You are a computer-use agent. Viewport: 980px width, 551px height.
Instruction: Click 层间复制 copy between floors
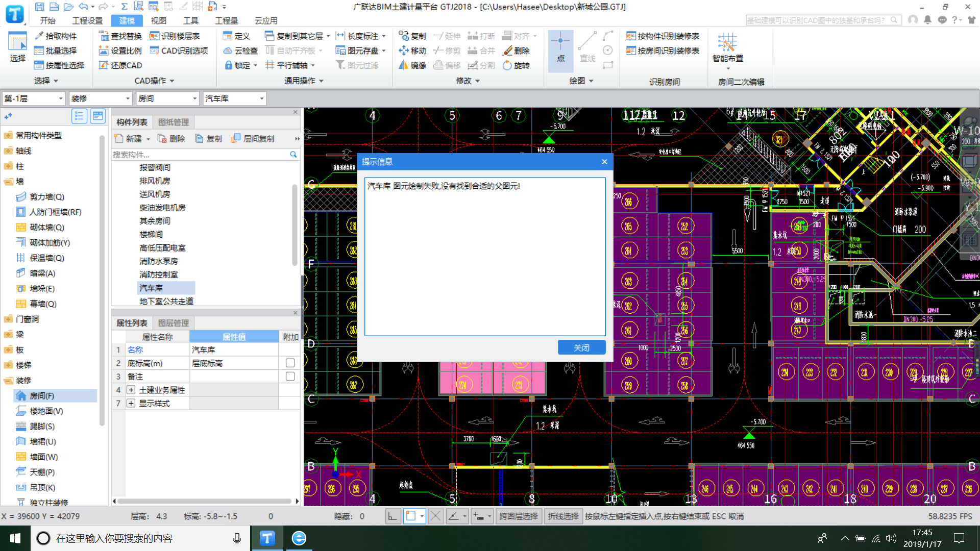pos(253,139)
